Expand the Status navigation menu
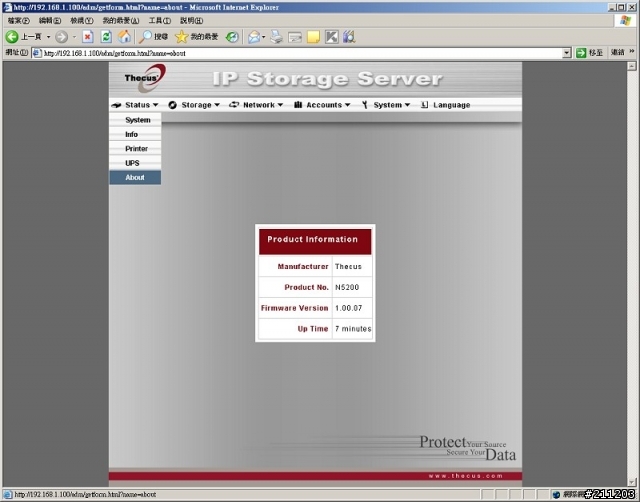 tap(134, 105)
